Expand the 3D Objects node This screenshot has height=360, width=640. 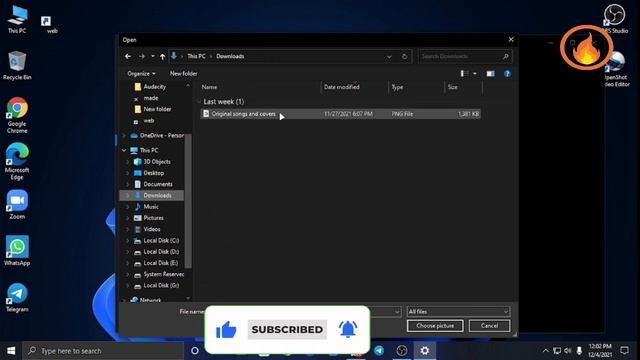(127, 162)
